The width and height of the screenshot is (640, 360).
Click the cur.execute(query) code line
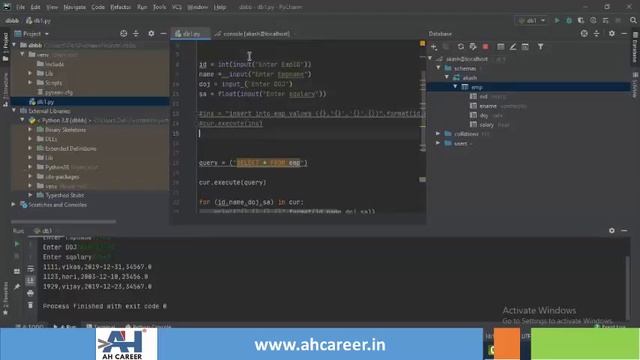click(232, 182)
